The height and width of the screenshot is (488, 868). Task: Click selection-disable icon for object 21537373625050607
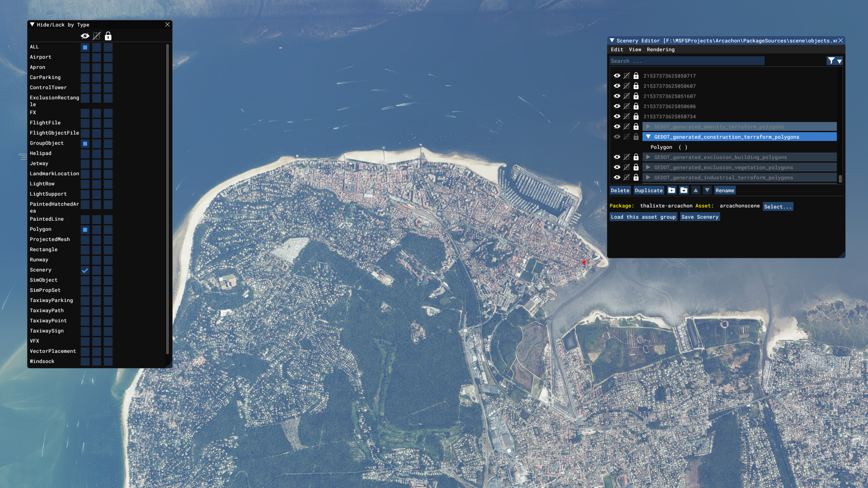coord(627,86)
